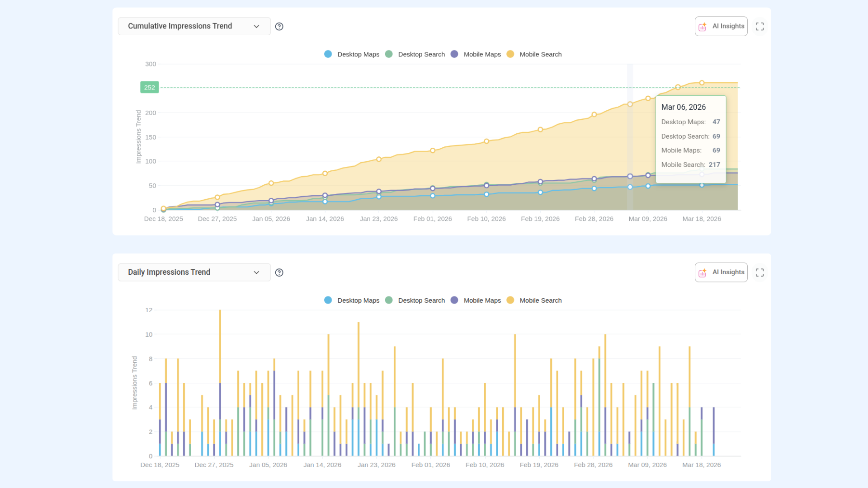Click Mobile Maps purple swatch in daily legend
The height and width of the screenshot is (488, 868).
454,300
